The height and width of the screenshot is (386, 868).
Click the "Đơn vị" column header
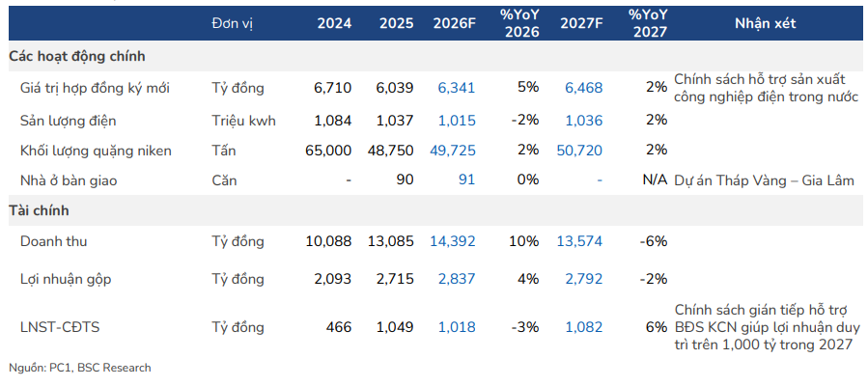coord(232,23)
